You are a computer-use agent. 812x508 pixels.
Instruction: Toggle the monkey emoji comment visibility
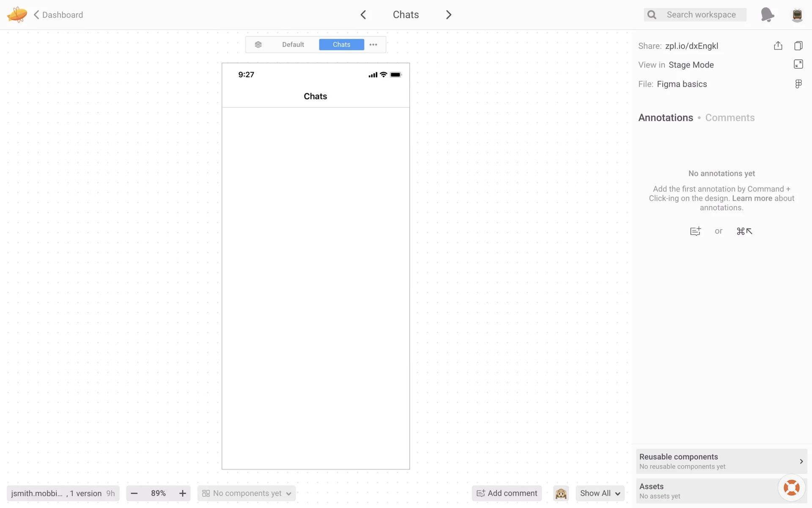click(561, 493)
